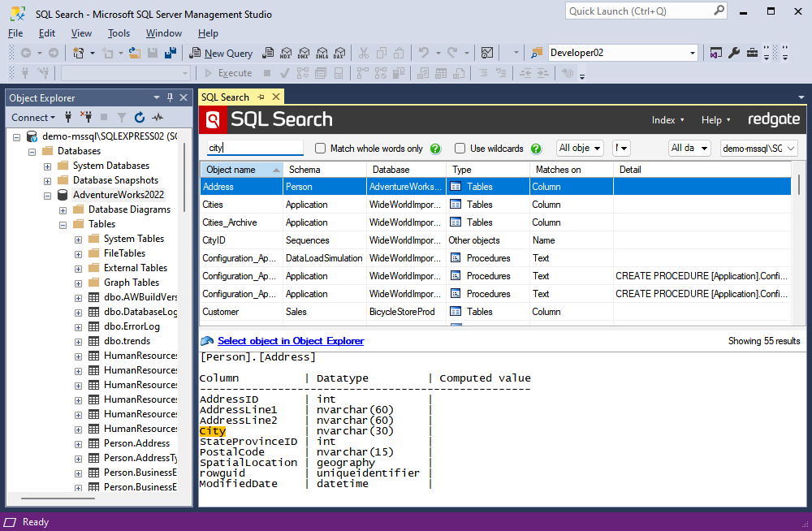Viewport: 812px width, 531px height.
Task: Open the All databases filter dropdown
Action: point(689,148)
